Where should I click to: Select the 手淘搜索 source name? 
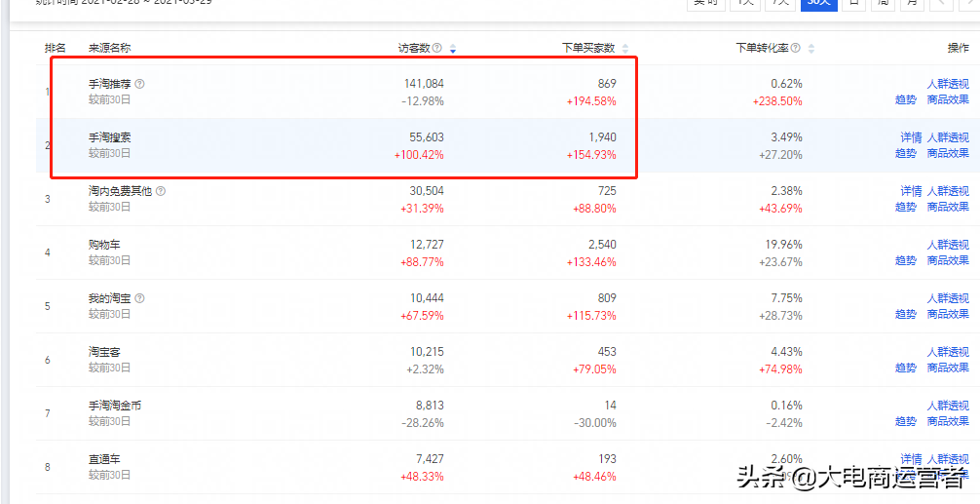click(x=109, y=137)
